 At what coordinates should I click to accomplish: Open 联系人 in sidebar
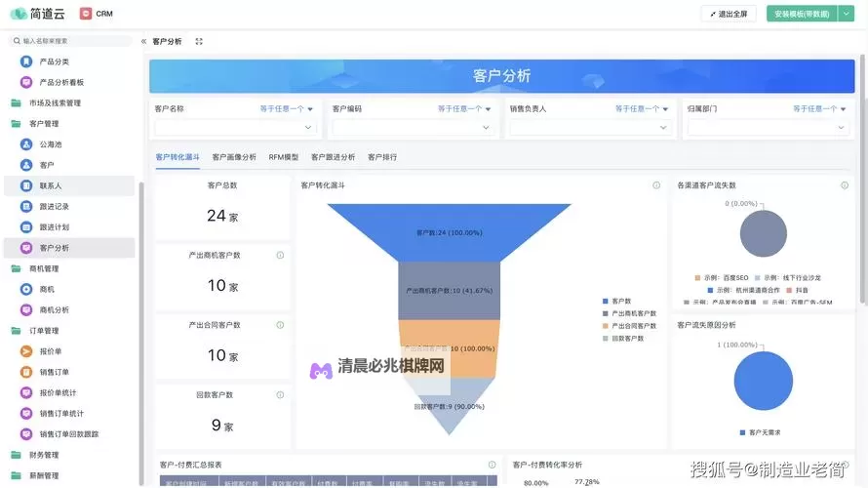(69, 186)
